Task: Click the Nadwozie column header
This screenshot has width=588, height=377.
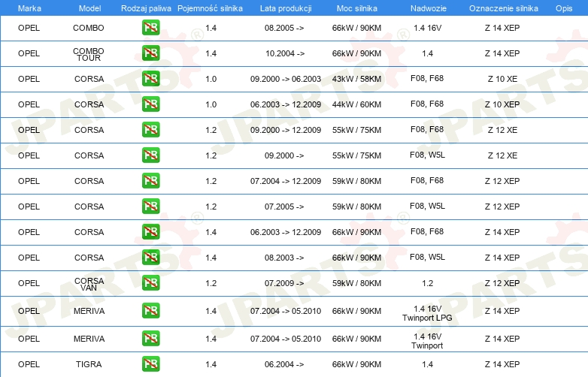Action: tap(429, 8)
